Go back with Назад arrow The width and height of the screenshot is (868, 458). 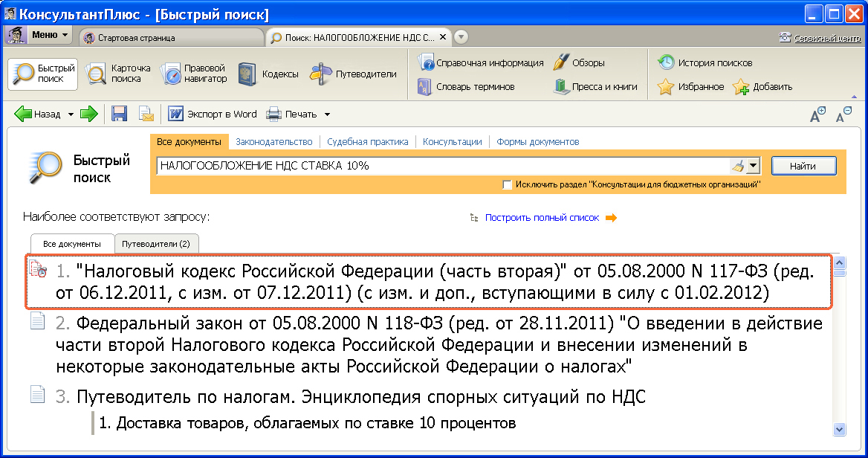(37, 114)
